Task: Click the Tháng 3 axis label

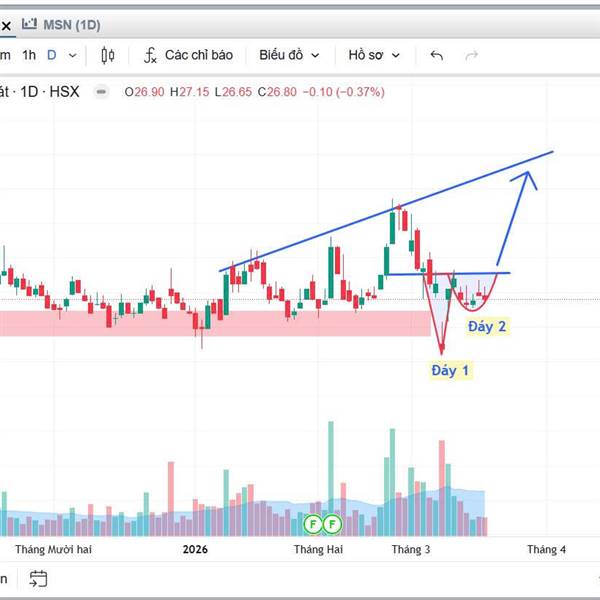Action: [x=411, y=549]
